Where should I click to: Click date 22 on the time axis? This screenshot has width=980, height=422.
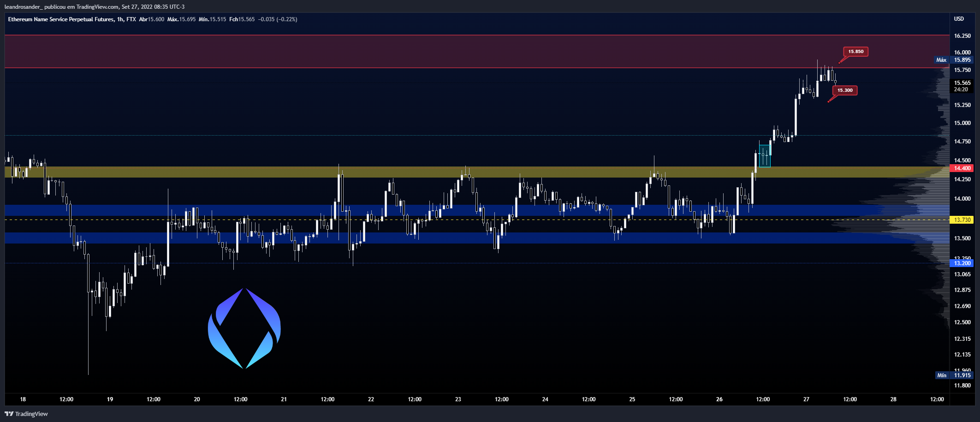coord(371,399)
